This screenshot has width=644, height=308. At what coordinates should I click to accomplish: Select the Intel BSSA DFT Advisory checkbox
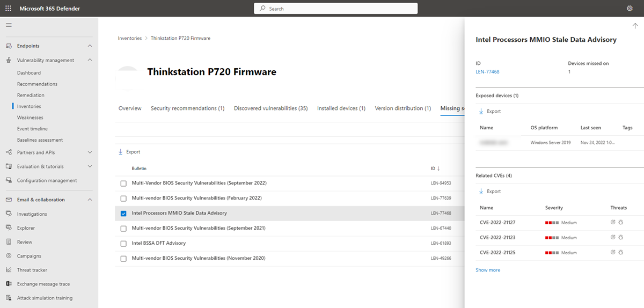[123, 243]
